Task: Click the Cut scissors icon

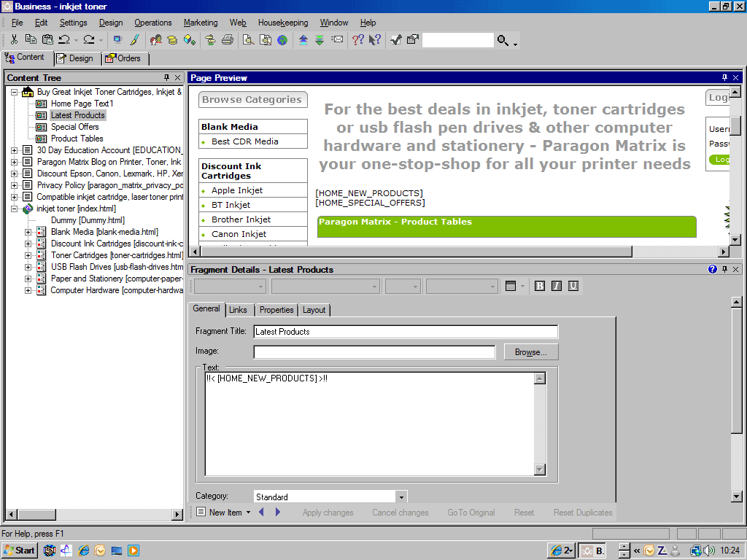Action: [14, 40]
